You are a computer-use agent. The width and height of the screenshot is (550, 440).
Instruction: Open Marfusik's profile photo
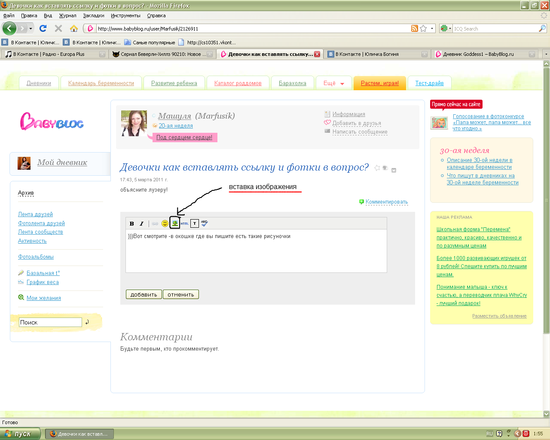point(134,123)
